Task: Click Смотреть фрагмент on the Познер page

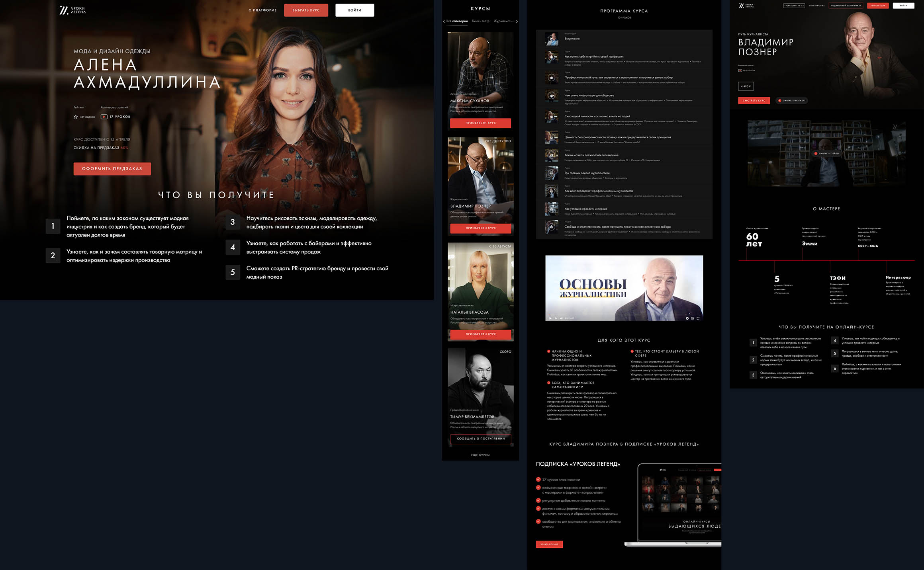Action: (792, 101)
